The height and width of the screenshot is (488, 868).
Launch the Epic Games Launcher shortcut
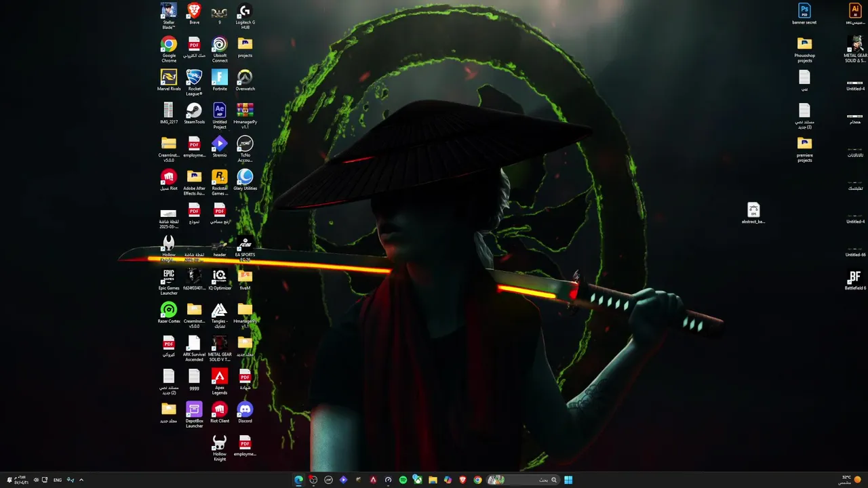point(169,281)
